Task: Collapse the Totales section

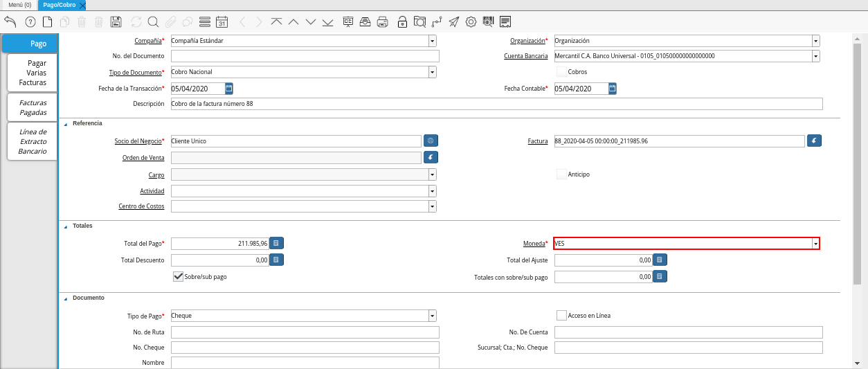Action: (x=66, y=226)
